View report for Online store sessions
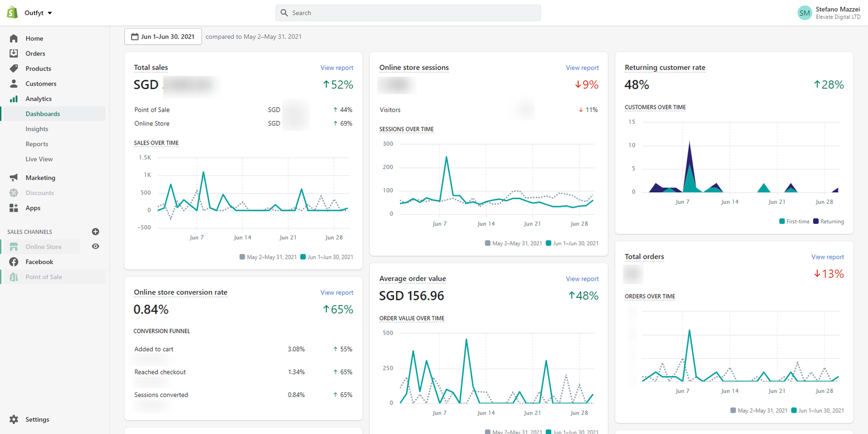The width and height of the screenshot is (868, 434). click(582, 68)
